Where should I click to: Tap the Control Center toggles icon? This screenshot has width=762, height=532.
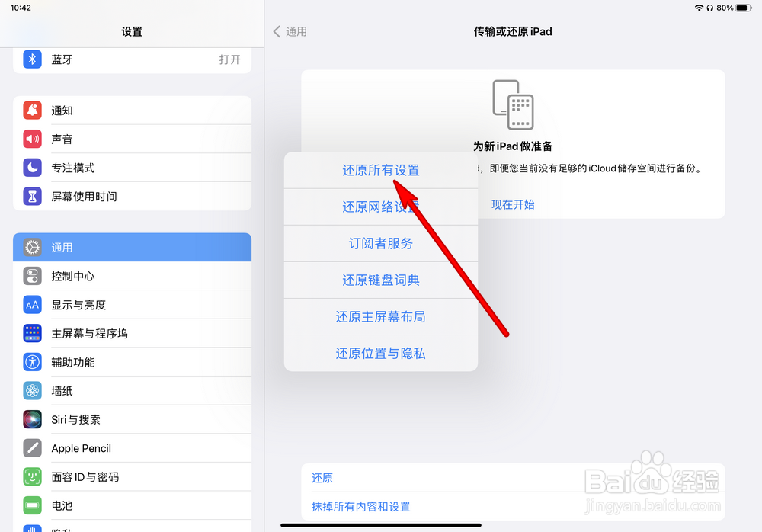point(32,276)
